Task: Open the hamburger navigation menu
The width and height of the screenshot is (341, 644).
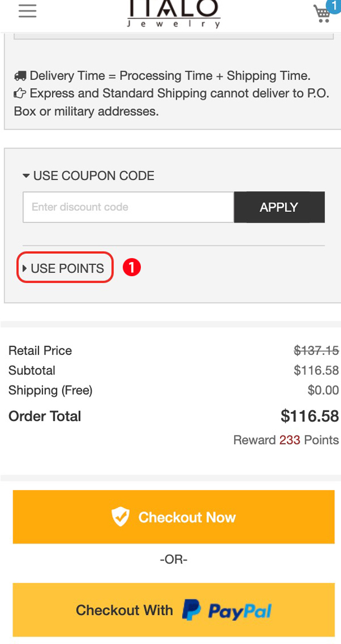Action: point(27,11)
